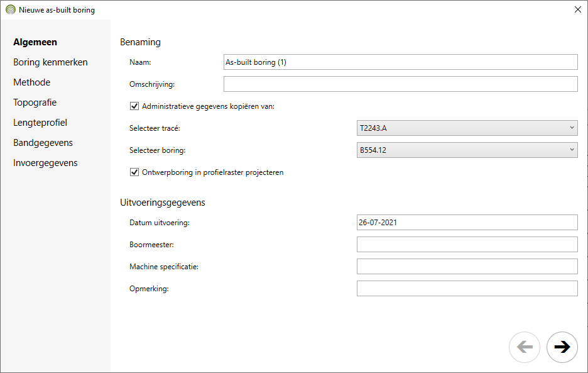Select the Algemeen section
This screenshot has height=373, width=588.
(35, 42)
